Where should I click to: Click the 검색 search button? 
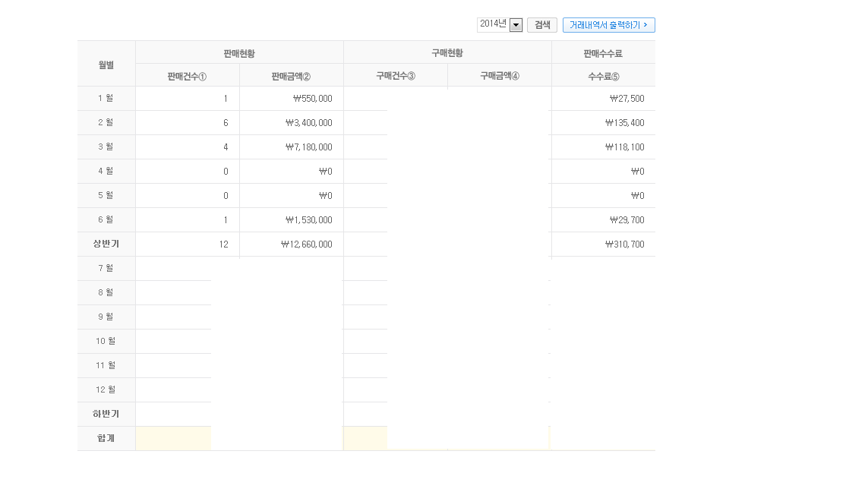click(542, 25)
